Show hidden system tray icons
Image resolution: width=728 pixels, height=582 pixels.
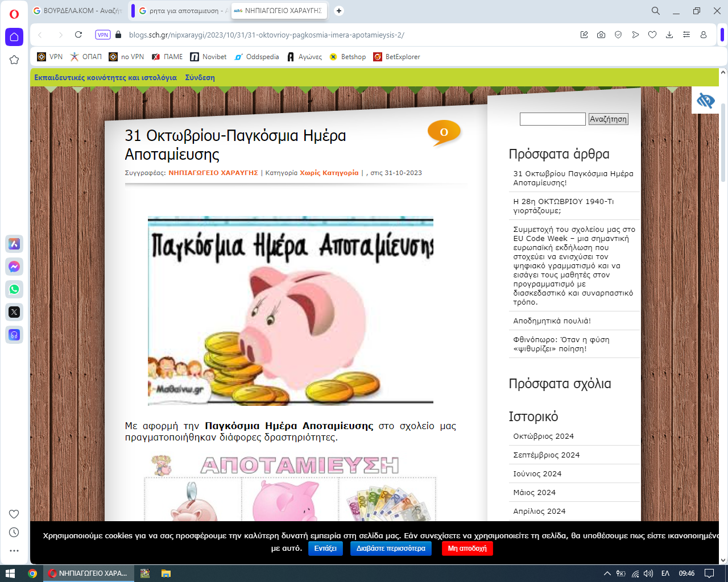pyautogui.click(x=607, y=573)
